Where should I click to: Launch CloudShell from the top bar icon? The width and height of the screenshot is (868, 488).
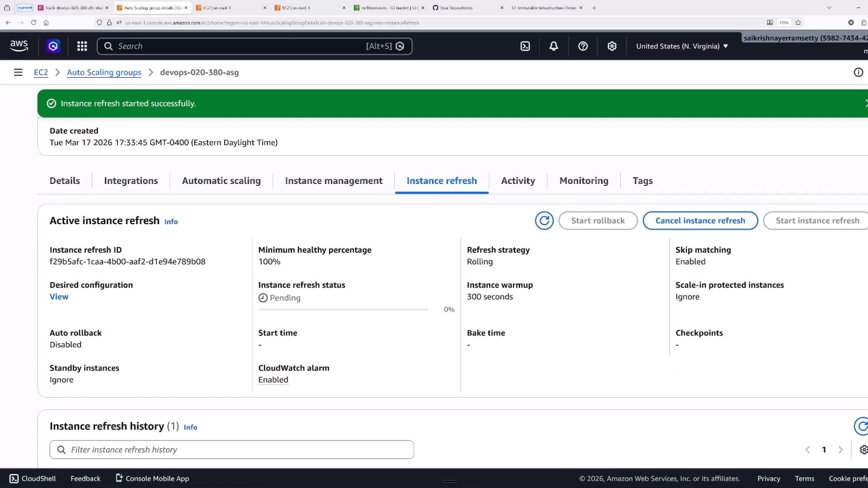click(525, 46)
